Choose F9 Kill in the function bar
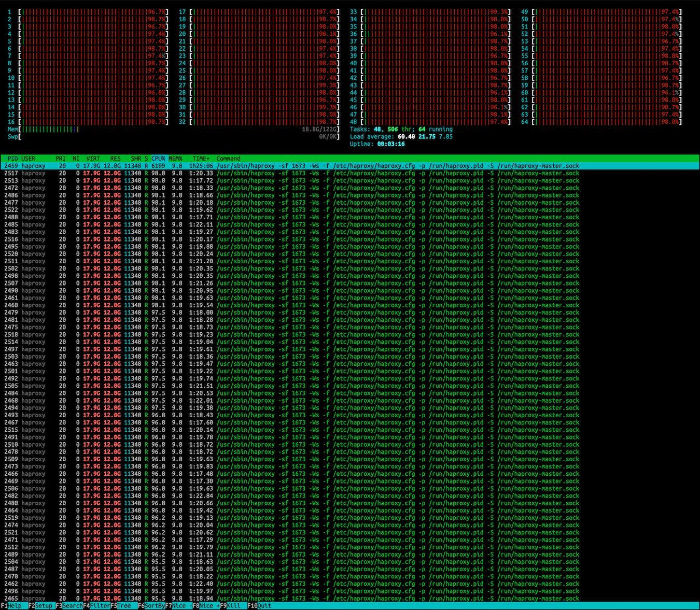 coord(234,606)
